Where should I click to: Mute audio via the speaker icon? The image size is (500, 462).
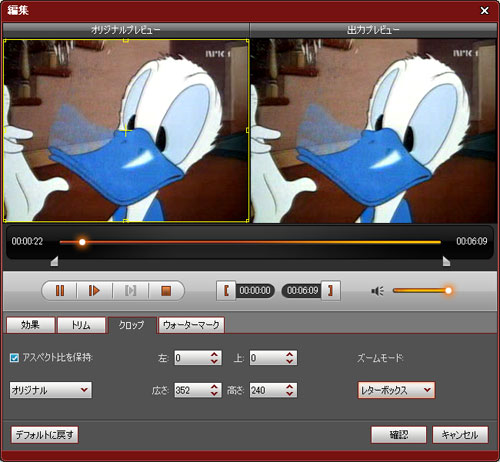pyautogui.click(x=377, y=291)
